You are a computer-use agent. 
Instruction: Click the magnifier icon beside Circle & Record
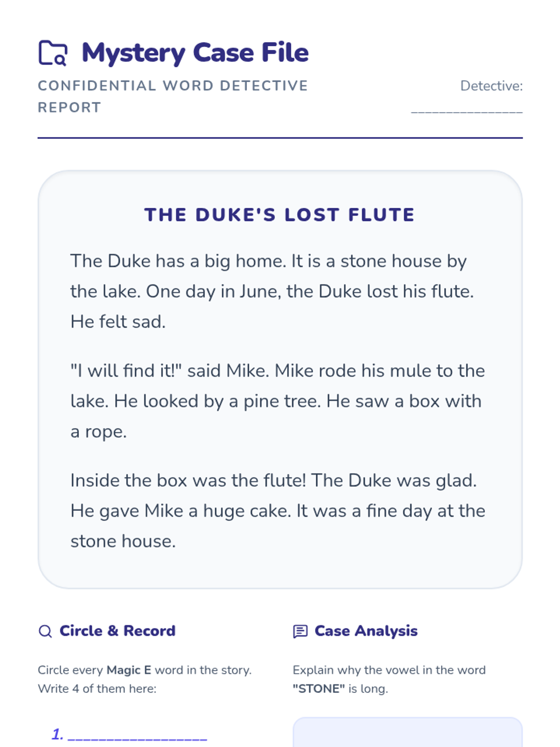45,631
